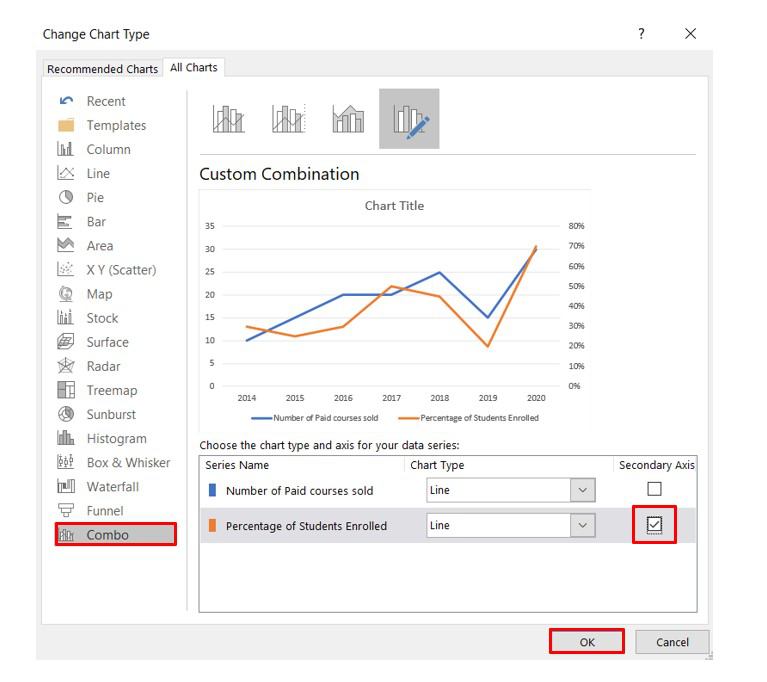
Task: Click the chart preview thumbnail
Action: point(394,310)
